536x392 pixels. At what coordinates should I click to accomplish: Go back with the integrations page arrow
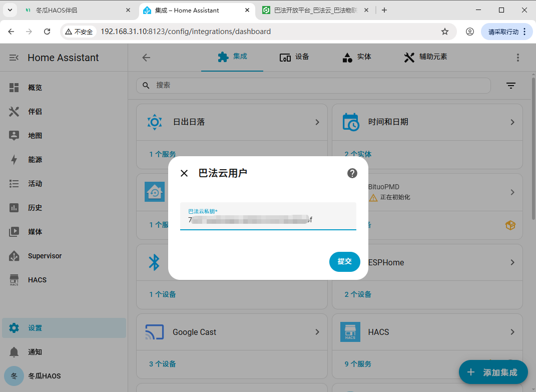pos(146,58)
